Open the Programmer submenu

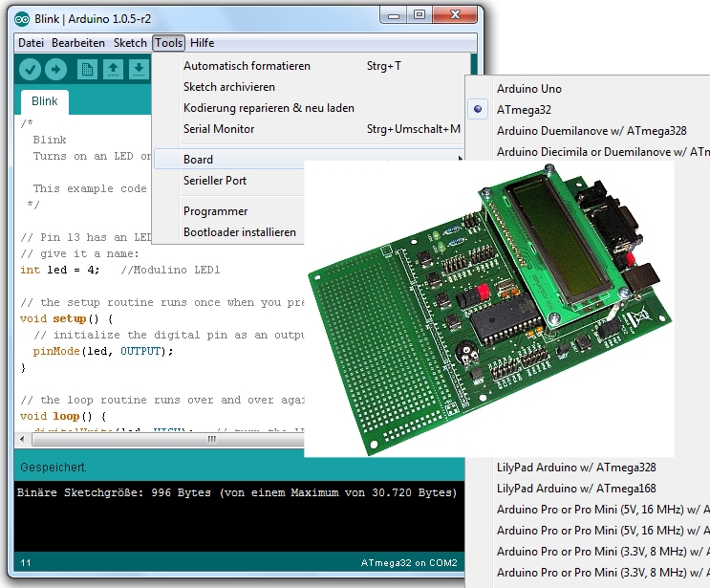tap(215, 211)
